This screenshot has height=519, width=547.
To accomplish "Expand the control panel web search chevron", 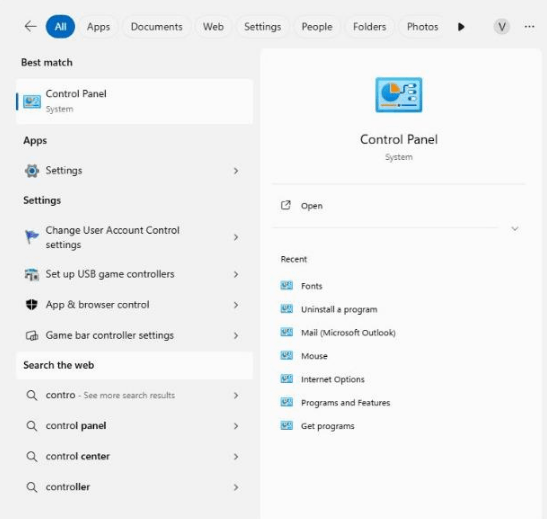I will point(236,426).
